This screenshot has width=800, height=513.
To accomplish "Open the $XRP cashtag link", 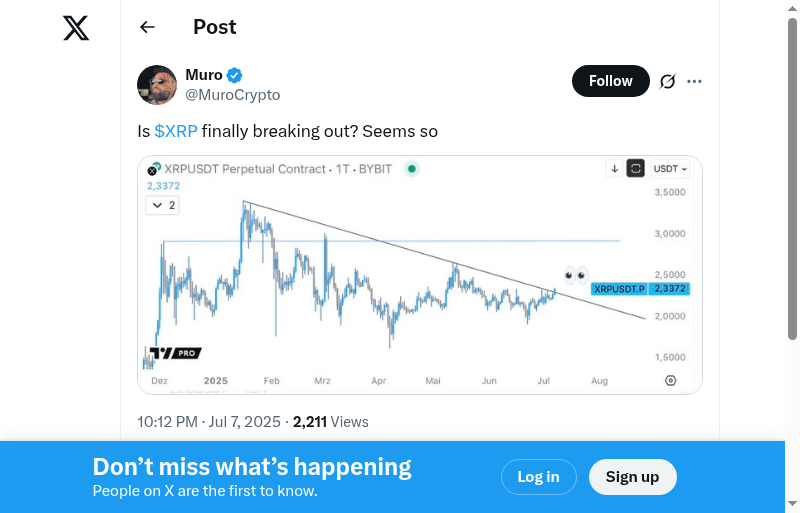I will tap(176, 131).
